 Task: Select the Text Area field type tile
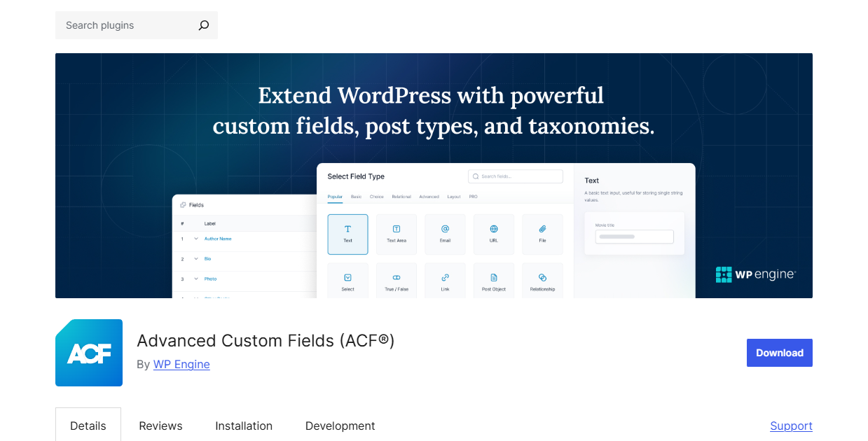[397, 234]
